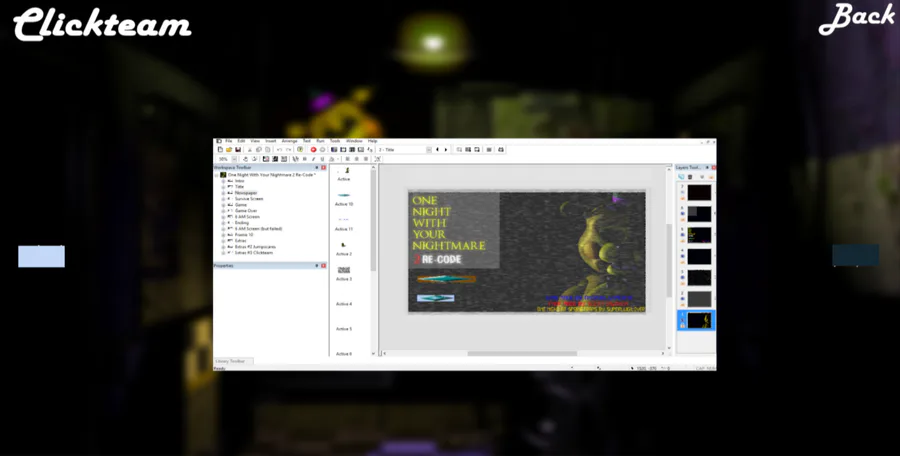Click the Cut scissors icon
Viewport: 900px width, 456px height.
coord(250,149)
